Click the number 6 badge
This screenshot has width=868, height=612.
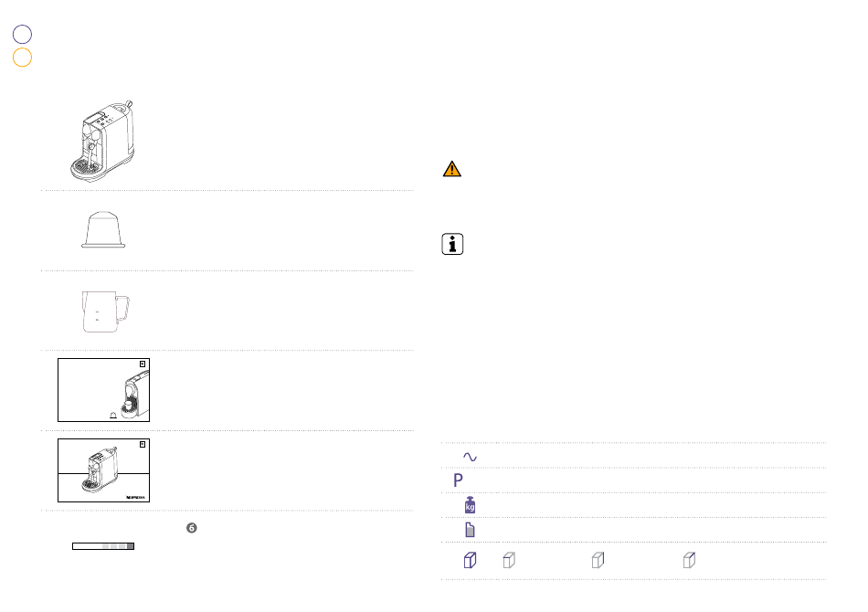point(192,528)
